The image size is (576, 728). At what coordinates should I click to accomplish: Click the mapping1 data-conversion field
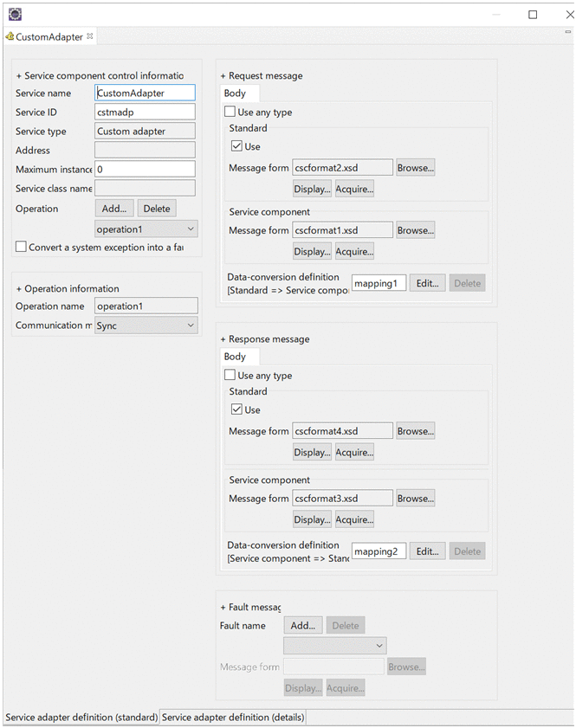(x=379, y=283)
